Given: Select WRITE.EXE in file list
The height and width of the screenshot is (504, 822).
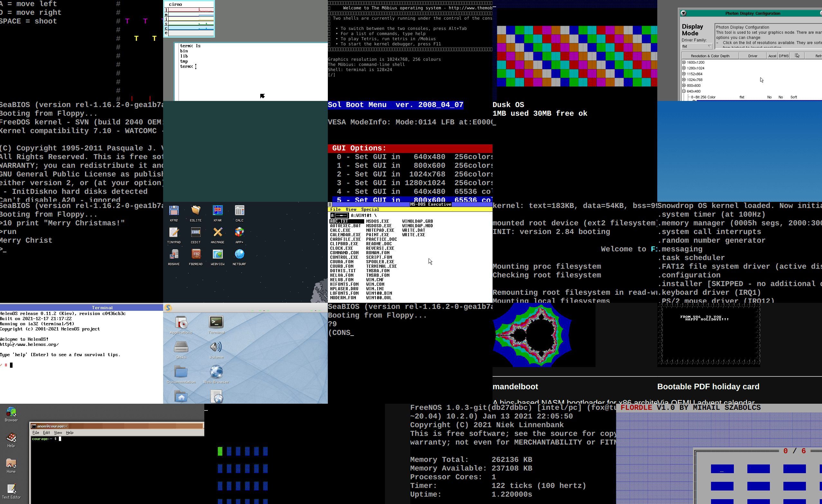Looking at the screenshot, I should click(x=414, y=235).
